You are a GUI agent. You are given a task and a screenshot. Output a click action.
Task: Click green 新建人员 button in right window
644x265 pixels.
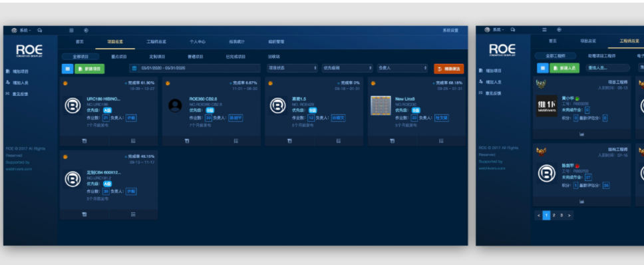(564, 68)
